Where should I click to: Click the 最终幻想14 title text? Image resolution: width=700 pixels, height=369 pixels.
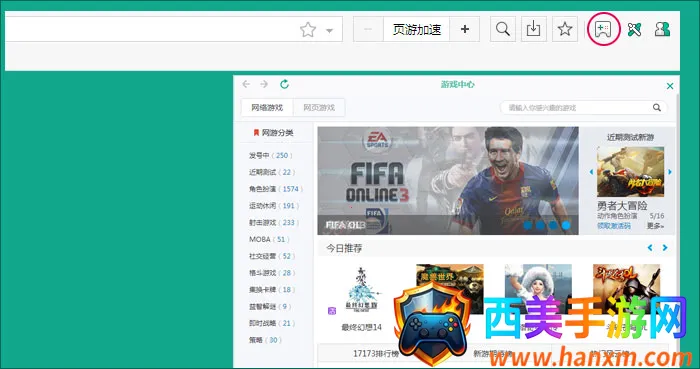click(362, 327)
